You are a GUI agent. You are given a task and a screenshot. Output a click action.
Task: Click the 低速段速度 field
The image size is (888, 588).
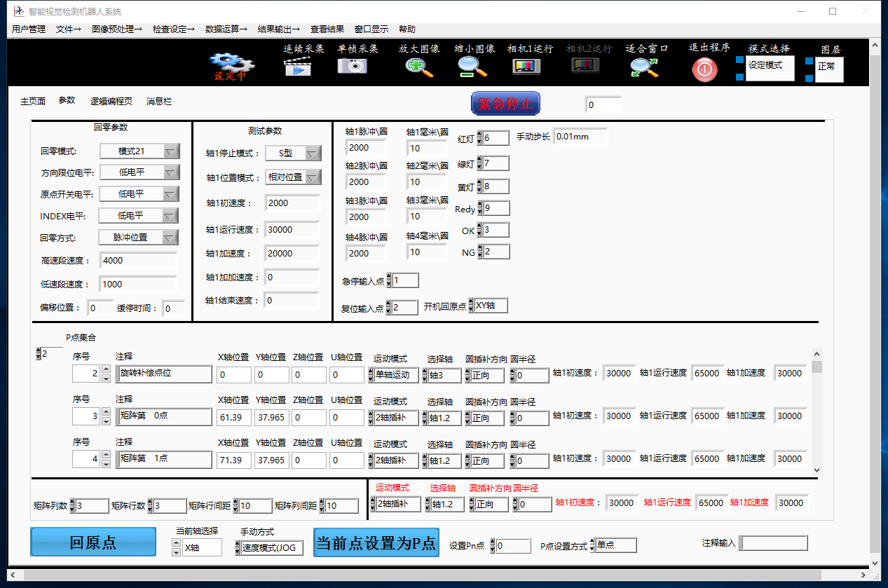click(138, 285)
